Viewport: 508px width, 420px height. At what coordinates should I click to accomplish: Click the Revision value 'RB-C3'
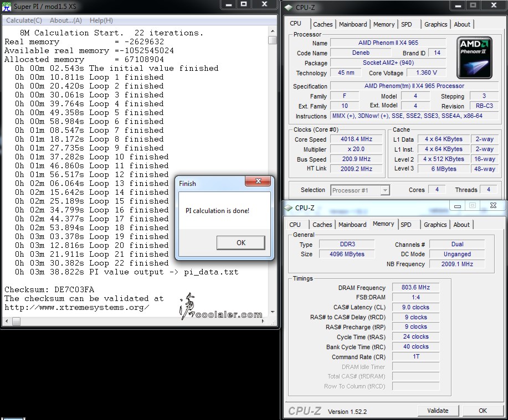tap(484, 106)
